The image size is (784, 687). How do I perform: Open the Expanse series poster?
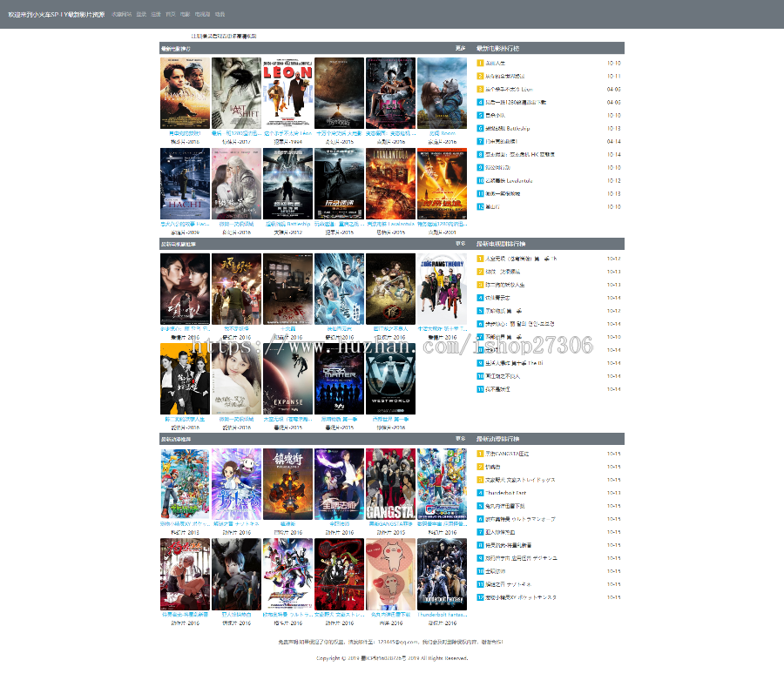point(288,379)
